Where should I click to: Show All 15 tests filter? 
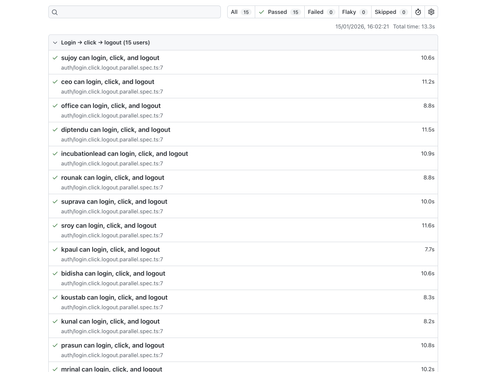pyautogui.click(x=241, y=12)
